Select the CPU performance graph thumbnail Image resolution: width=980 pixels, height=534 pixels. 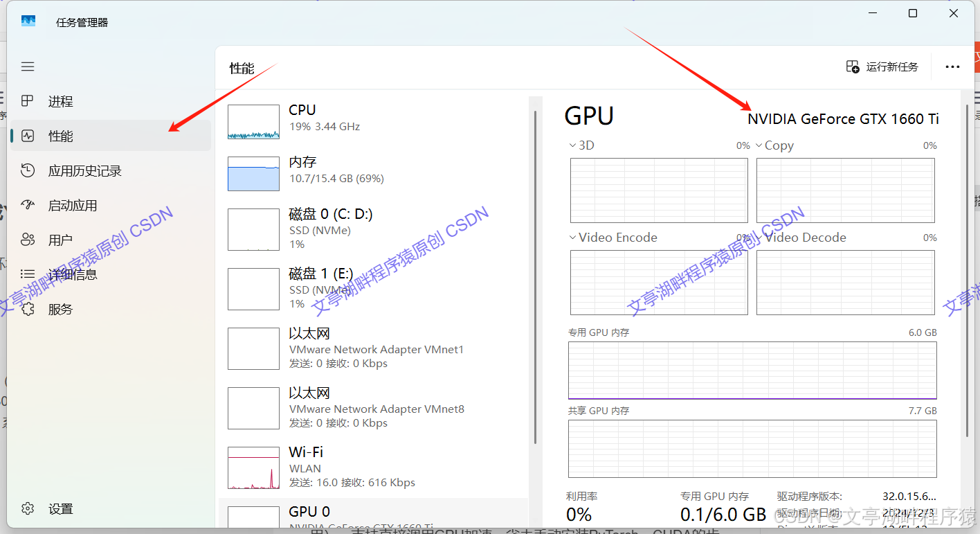tap(253, 122)
